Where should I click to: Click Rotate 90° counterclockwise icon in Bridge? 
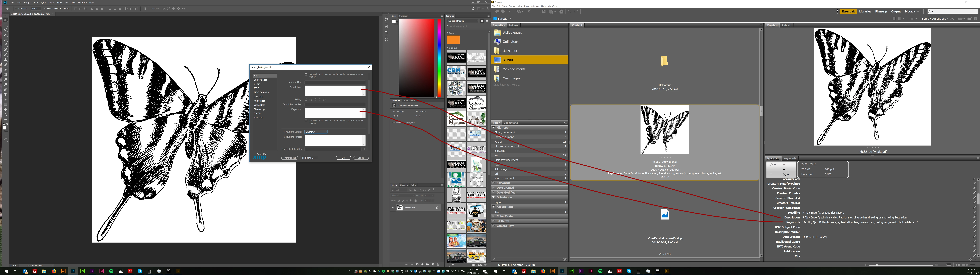click(570, 11)
